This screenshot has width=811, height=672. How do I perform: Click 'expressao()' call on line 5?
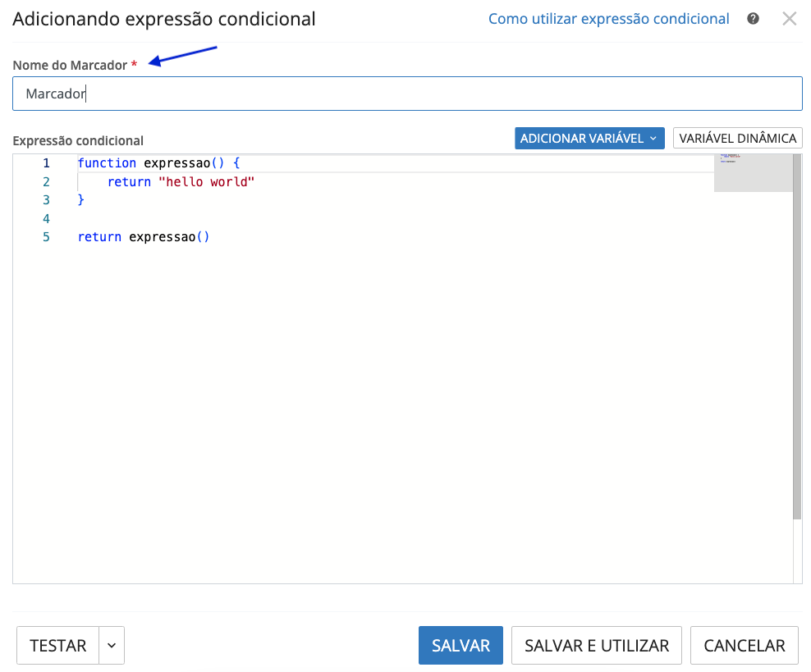169,237
